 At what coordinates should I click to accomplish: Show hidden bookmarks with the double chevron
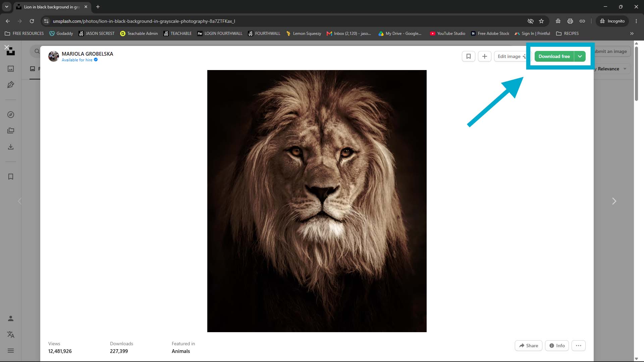click(632, 34)
